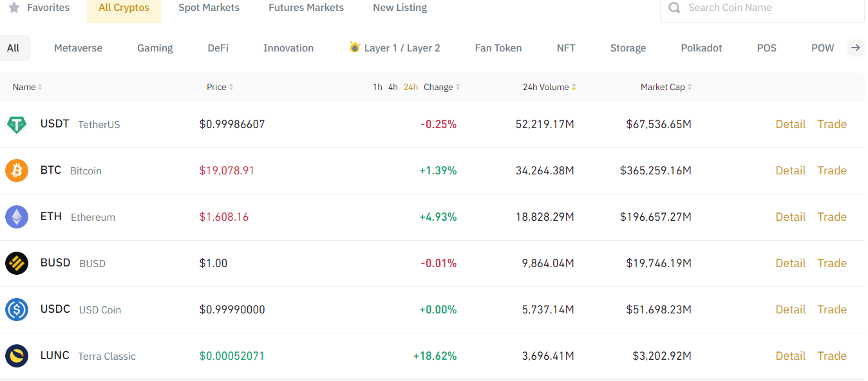Sort coins by Market Cap
868x381 pixels.
point(666,88)
